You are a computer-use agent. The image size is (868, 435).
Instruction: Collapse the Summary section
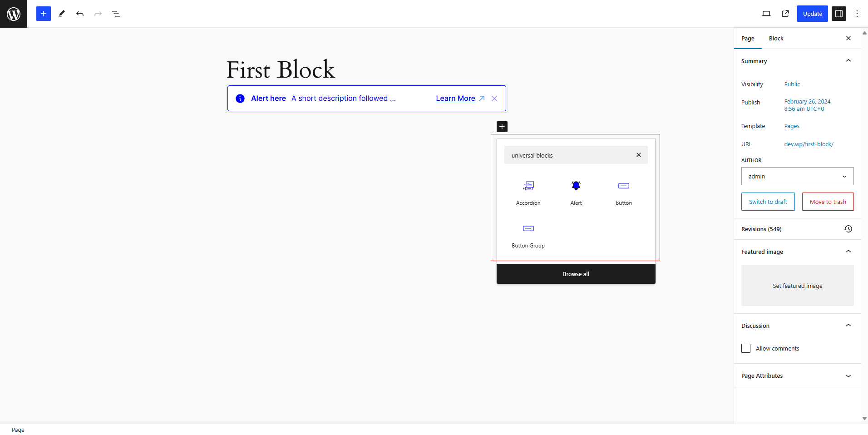[848, 61]
